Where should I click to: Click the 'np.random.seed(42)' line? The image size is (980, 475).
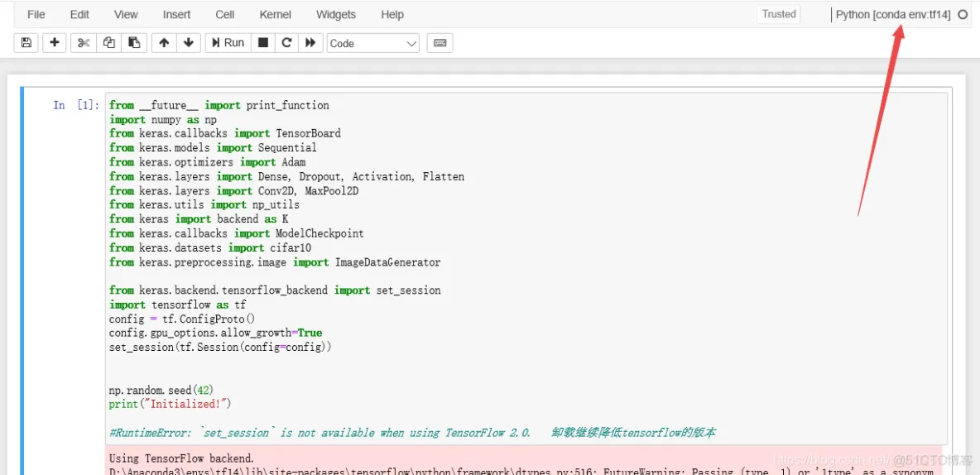pyautogui.click(x=161, y=390)
